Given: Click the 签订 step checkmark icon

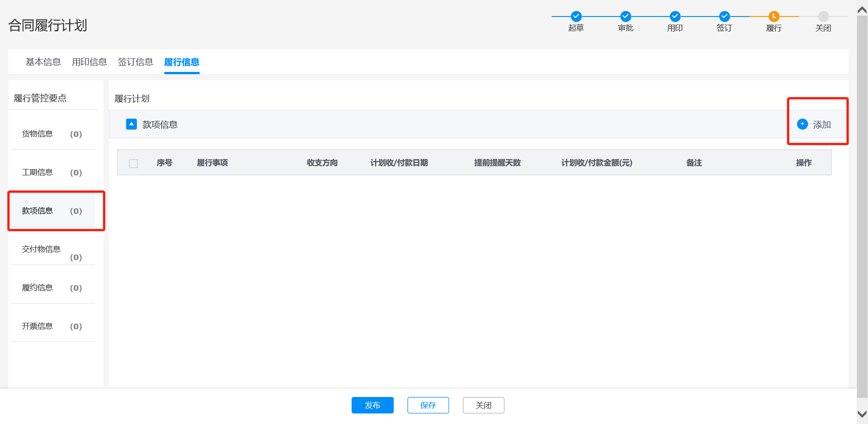Looking at the screenshot, I should pyautogui.click(x=724, y=16).
